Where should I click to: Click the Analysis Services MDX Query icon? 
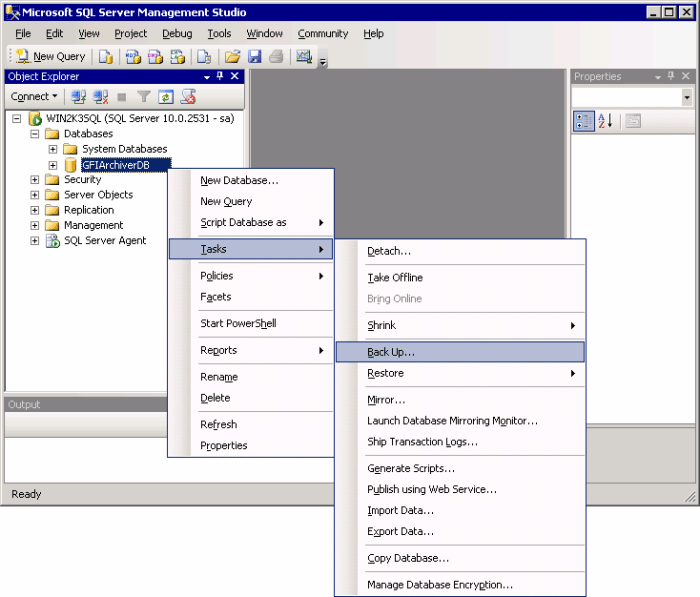tap(133, 57)
